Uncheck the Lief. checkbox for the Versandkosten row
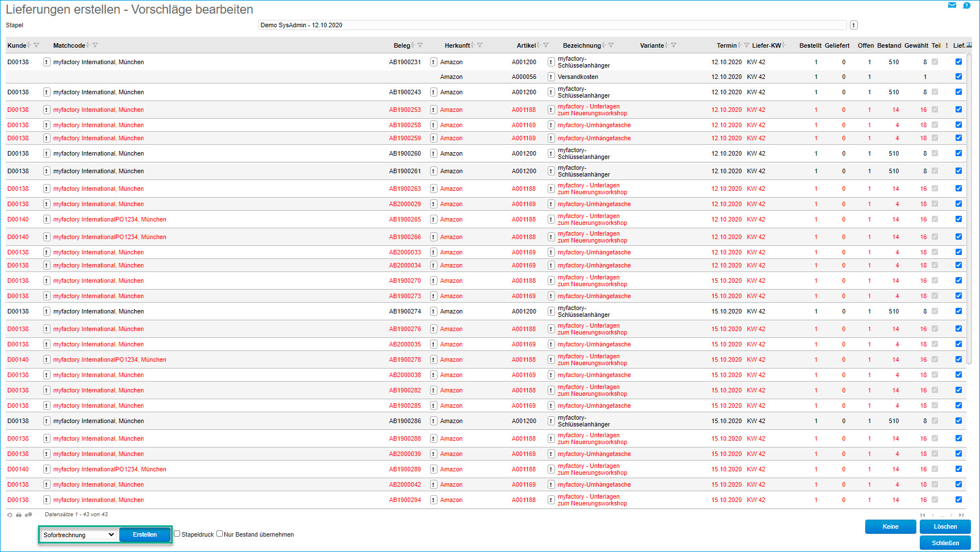Viewport: 980px width, 552px height. tap(958, 77)
